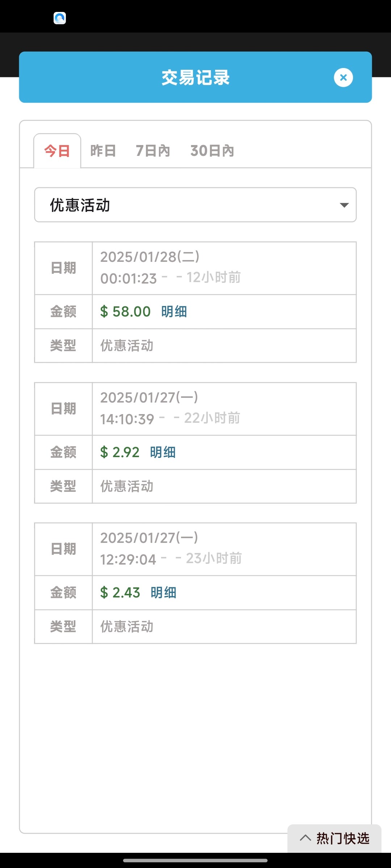Open the 优惠活动 type dropdown
391x868 pixels.
pyautogui.click(x=195, y=205)
